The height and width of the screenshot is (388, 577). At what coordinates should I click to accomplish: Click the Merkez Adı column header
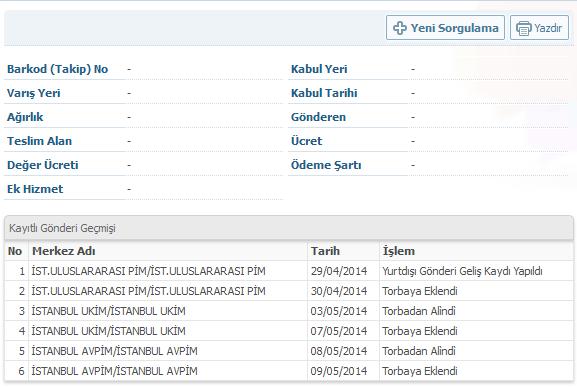(x=64, y=251)
